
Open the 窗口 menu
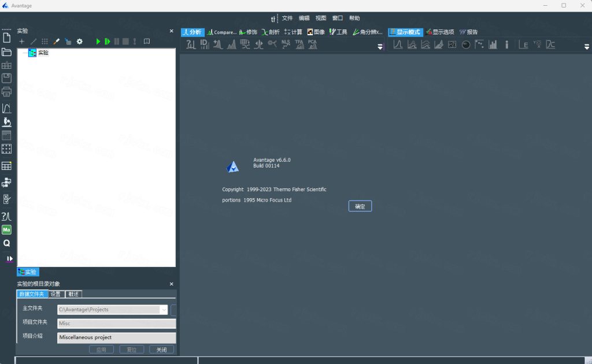point(338,18)
